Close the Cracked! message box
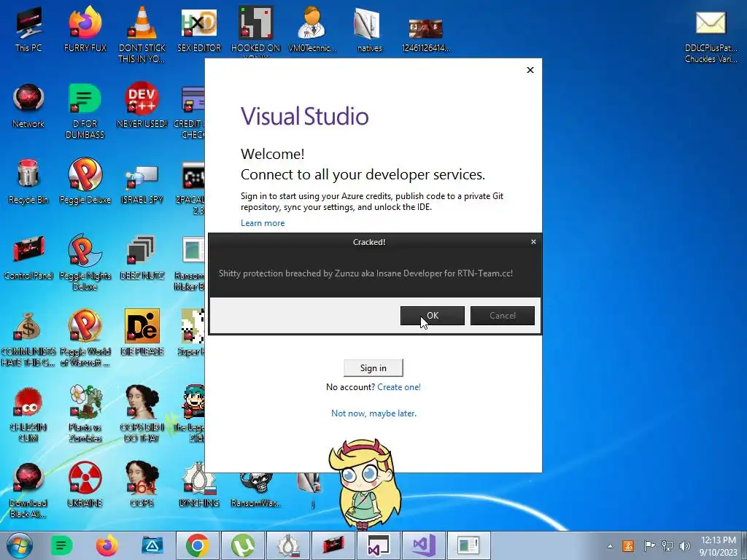Image resolution: width=747 pixels, height=560 pixels. 533,242
